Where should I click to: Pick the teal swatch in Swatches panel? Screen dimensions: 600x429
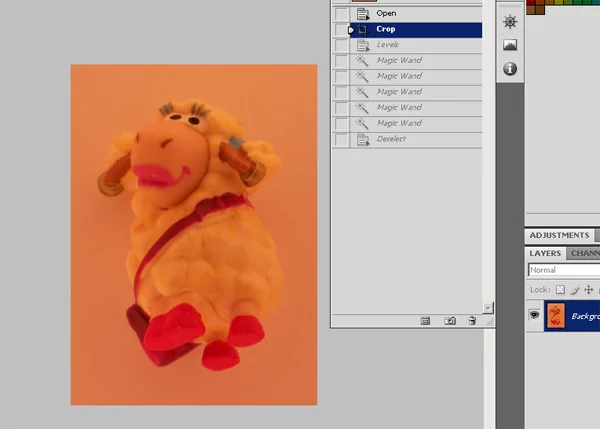tap(596, 2)
